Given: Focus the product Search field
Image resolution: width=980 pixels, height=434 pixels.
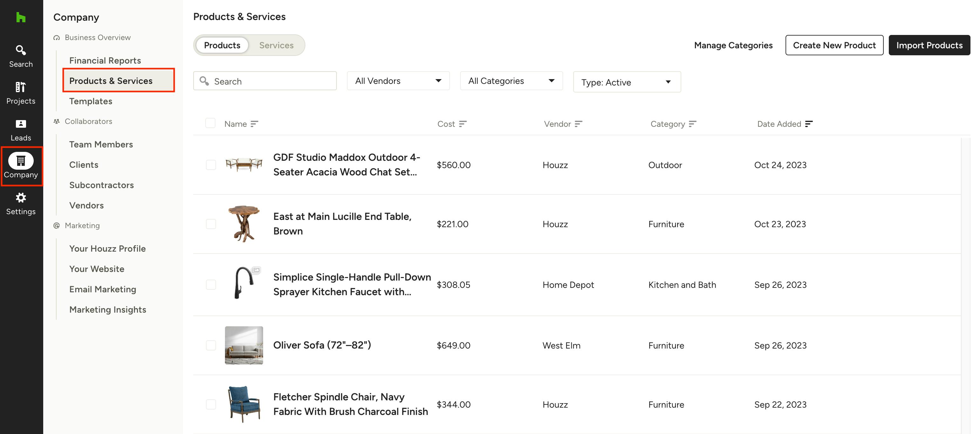Looking at the screenshot, I should click(265, 81).
